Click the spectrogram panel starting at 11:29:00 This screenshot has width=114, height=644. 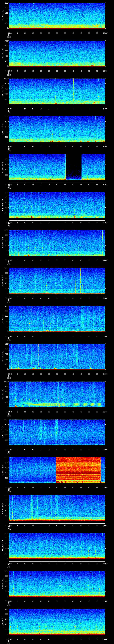57,584
